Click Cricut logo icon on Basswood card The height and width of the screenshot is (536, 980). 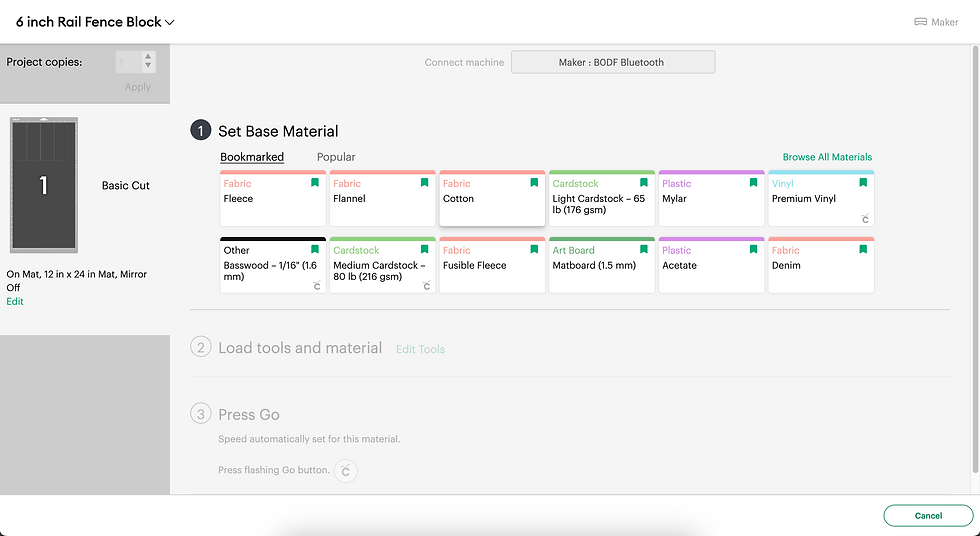tap(317, 285)
